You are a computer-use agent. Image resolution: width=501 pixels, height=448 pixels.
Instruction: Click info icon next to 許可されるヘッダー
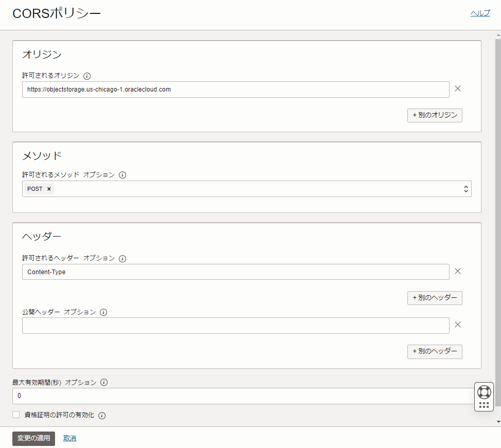(x=122, y=259)
